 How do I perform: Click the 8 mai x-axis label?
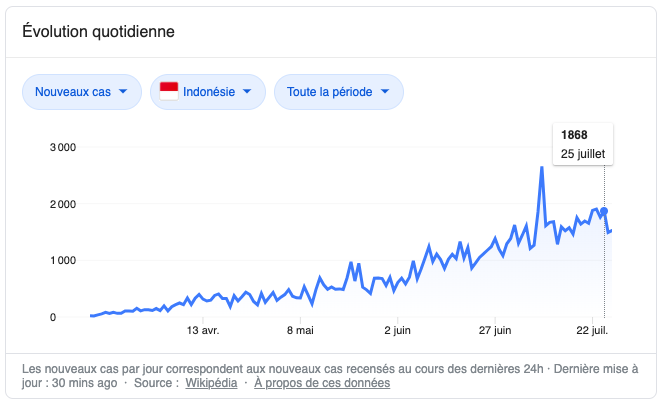click(300, 329)
